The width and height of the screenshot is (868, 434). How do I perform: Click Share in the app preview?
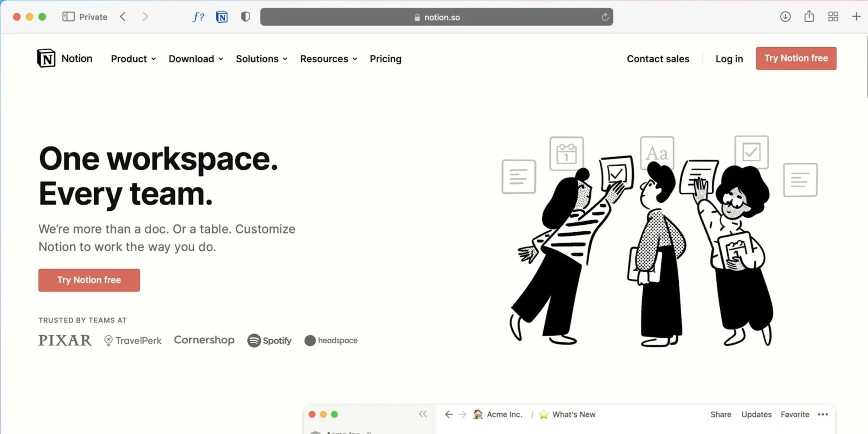pos(721,415)
